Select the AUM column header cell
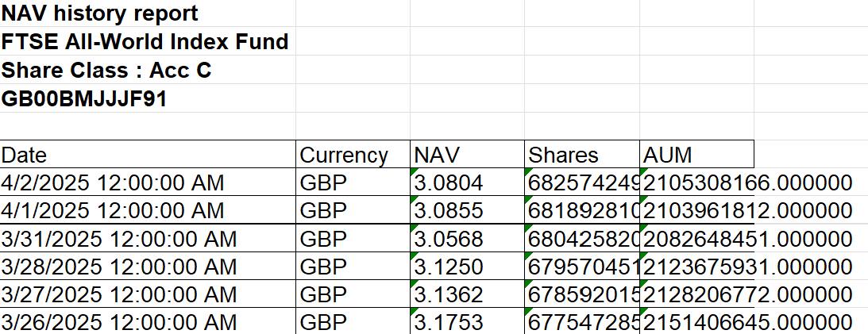The height and width of the screenshot is (334, 868). (x=696, y=154)
